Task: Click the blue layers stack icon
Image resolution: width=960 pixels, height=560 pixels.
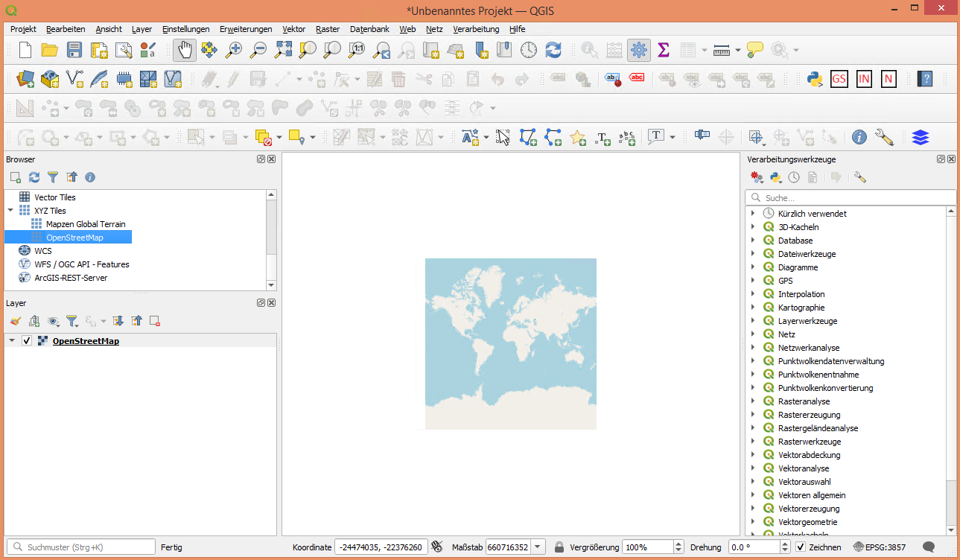Action: (x=921, y=137)
